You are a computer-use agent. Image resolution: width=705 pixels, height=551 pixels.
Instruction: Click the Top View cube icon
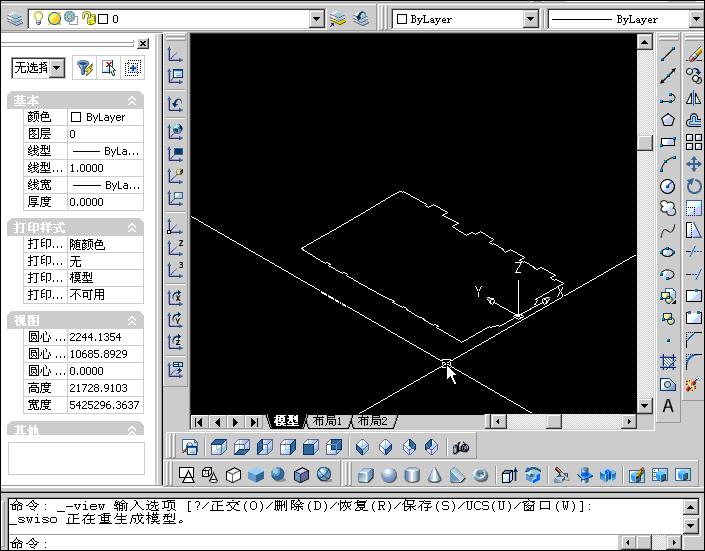[x=219, y=447]
